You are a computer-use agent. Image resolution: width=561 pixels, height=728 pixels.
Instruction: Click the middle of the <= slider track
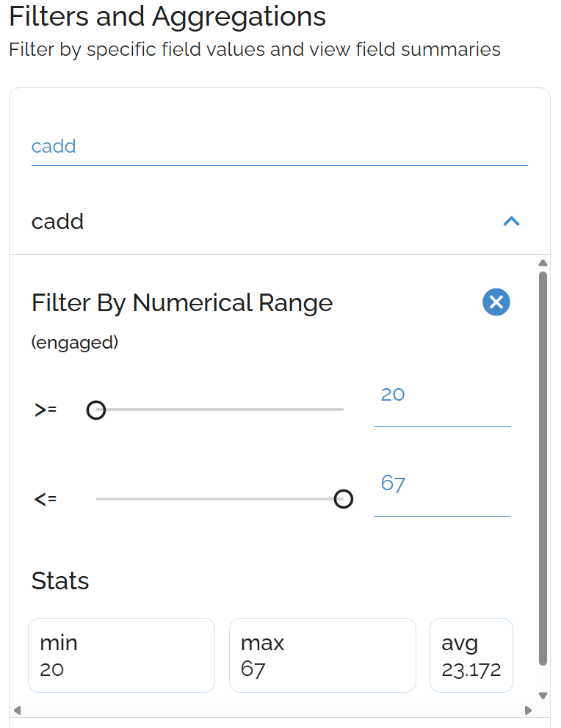pos(220,499)
